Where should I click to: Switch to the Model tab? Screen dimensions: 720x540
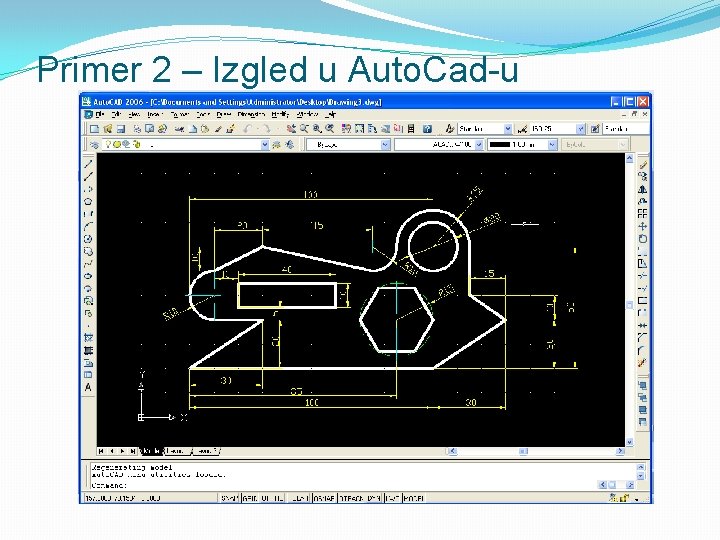coord(152,451)
